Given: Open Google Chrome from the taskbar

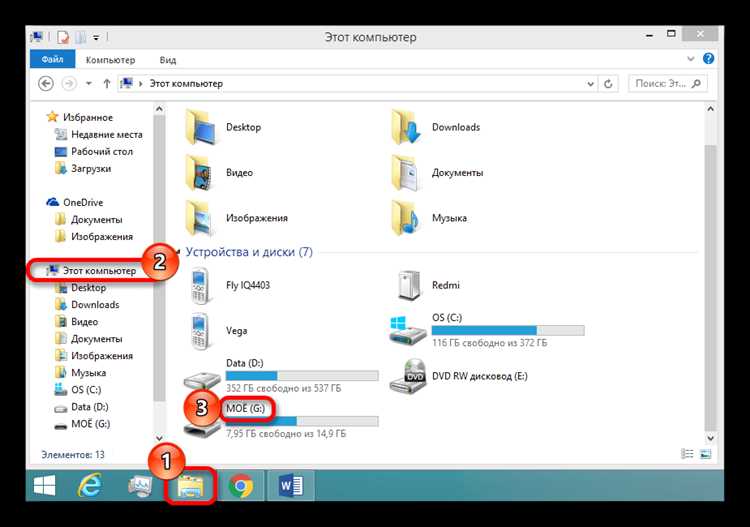Looking at the screenshot, I should (241, 486).
